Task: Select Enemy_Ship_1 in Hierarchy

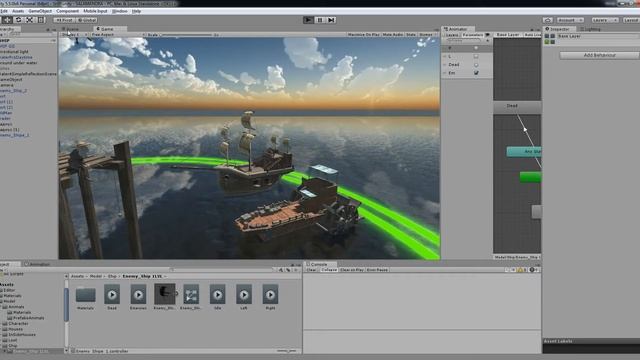Action: click(x=15, y=135)
